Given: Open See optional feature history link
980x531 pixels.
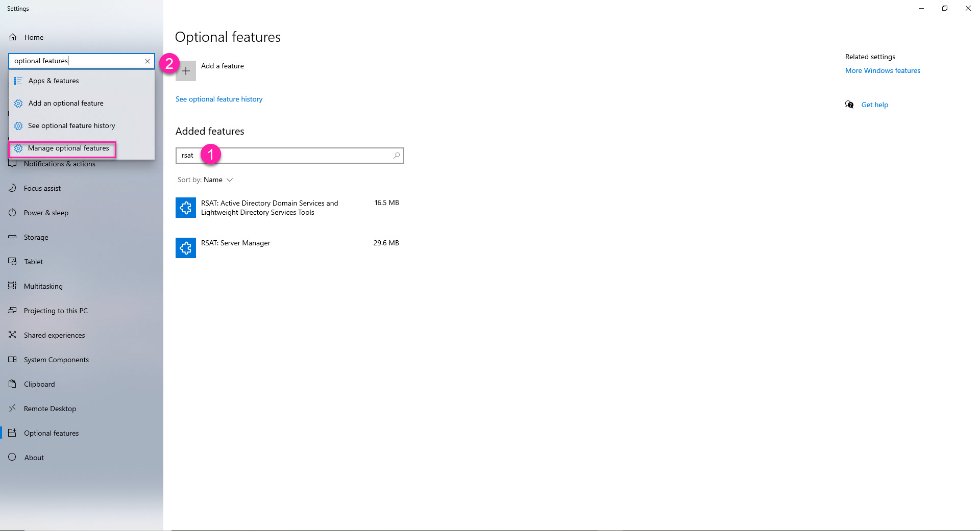Looking at the screenshot, I should click(x=218, y=99).
